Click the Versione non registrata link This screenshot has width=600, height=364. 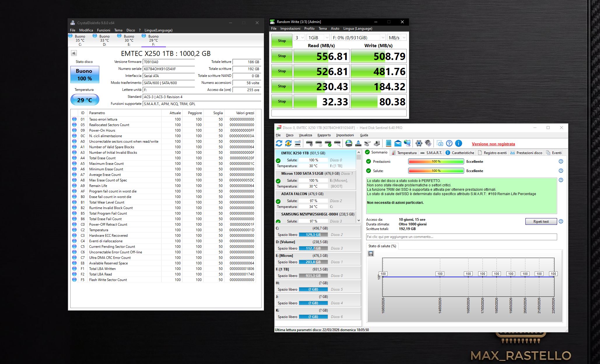click(493, 144)
